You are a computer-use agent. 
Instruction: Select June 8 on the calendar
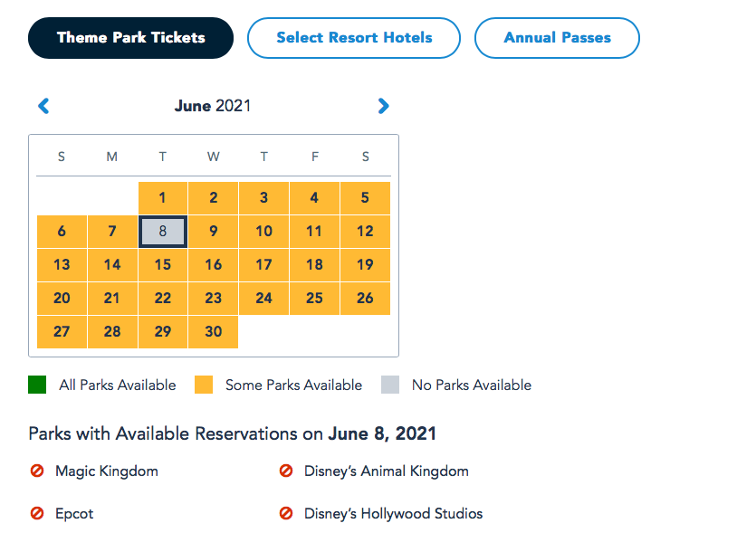coord(163,231)
